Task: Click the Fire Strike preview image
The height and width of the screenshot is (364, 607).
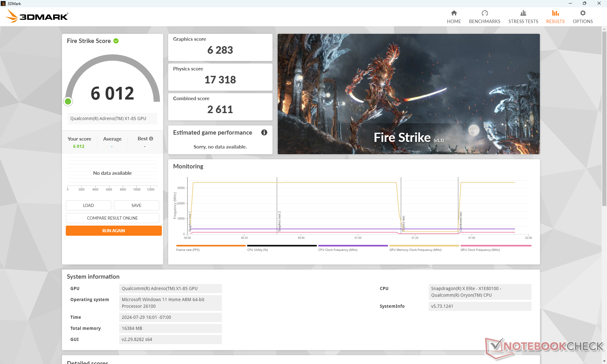Action: click(x=408, y=94)
